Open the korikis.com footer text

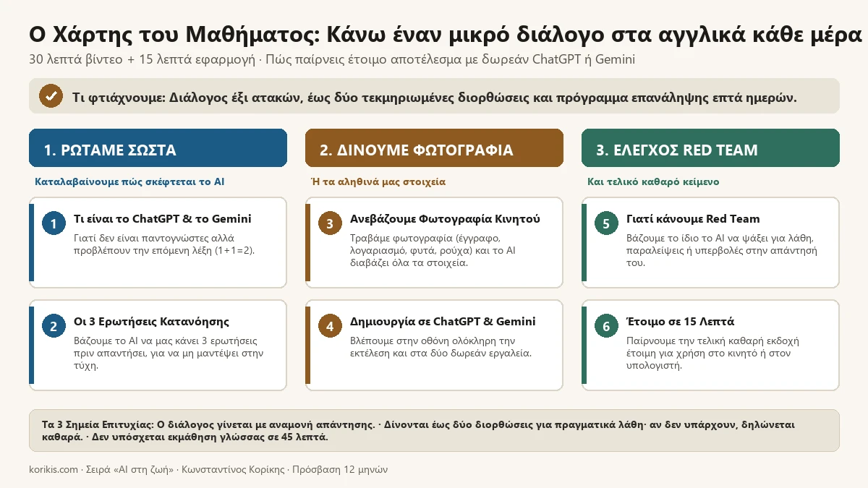coord(208,470)
